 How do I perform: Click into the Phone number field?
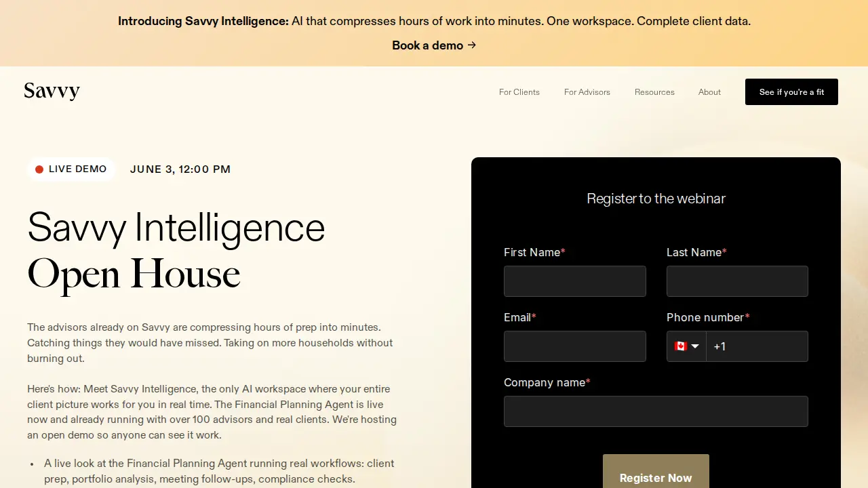click(x=757, y=346)
